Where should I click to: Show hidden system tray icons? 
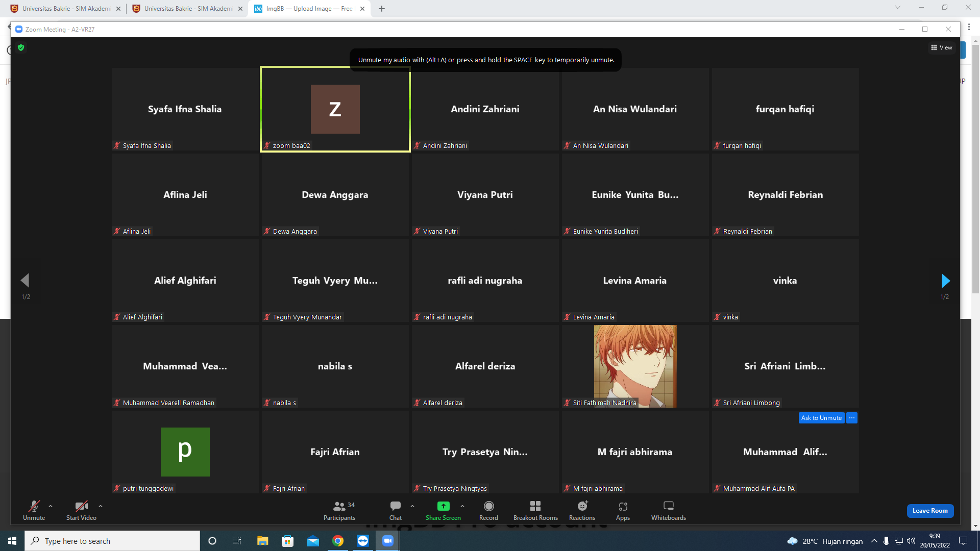[874, 541]
